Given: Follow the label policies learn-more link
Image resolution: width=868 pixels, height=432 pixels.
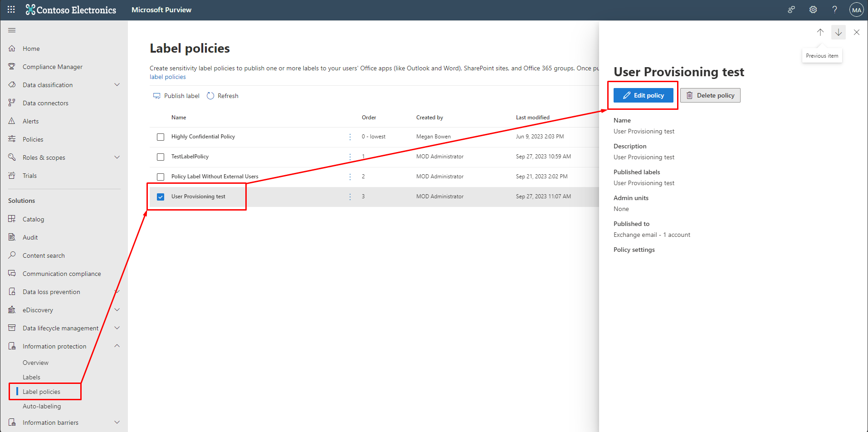Looking at the screenshot, I should click(x=168, y=77).
